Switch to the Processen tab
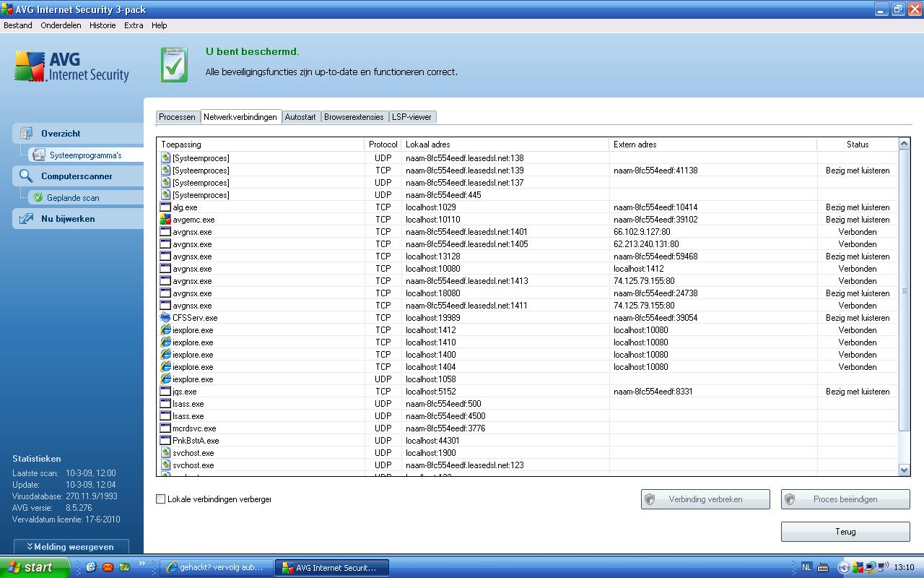Viewport: 924px width, 578px height. pos(178,117)
